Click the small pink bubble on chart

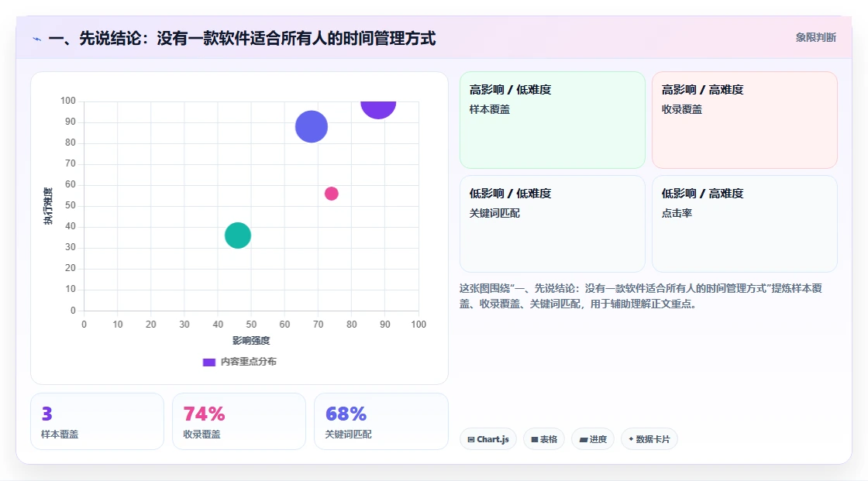[331, 194]
